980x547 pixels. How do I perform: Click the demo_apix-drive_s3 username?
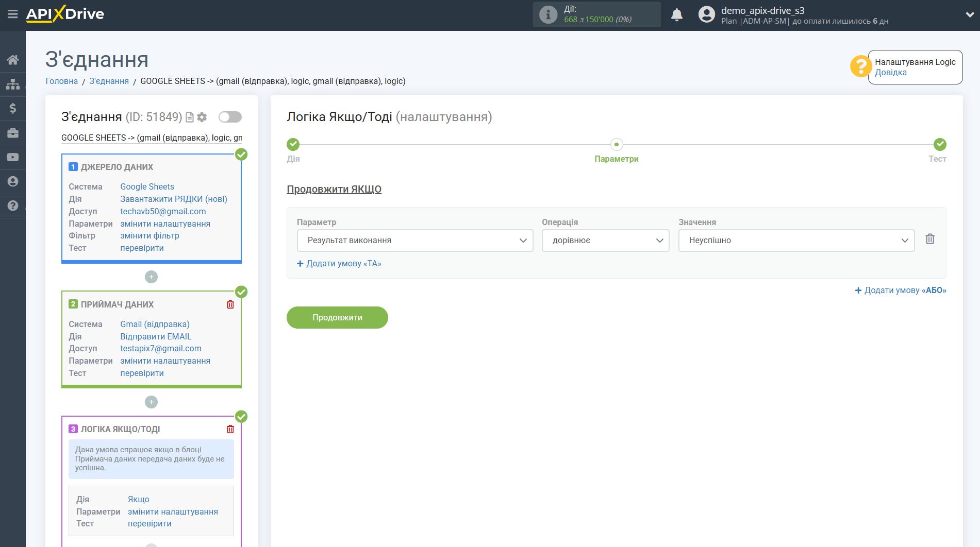click(762, 10)
